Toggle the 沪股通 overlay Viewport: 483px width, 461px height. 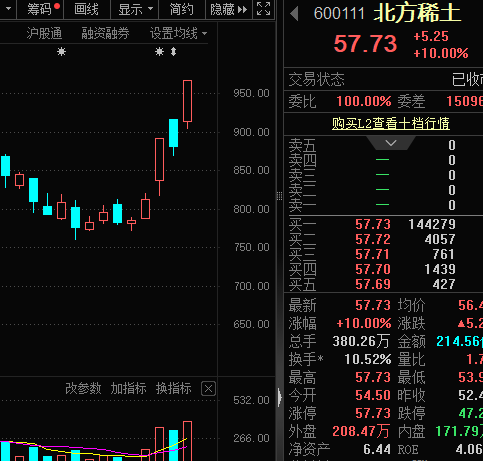tap(44, 33)
